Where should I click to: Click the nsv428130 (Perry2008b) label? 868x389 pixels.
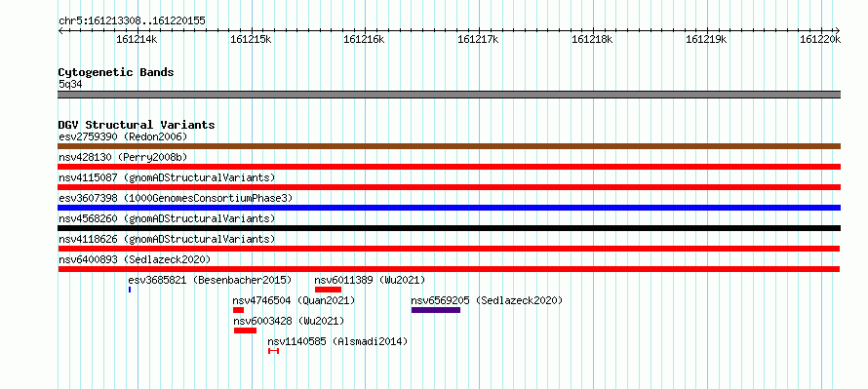tap(123, 157)
